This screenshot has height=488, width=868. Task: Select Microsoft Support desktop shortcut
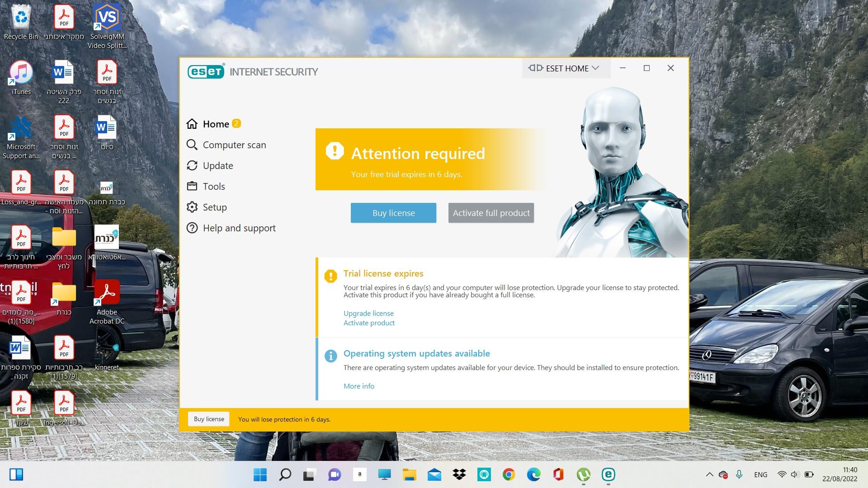[21, 138]
